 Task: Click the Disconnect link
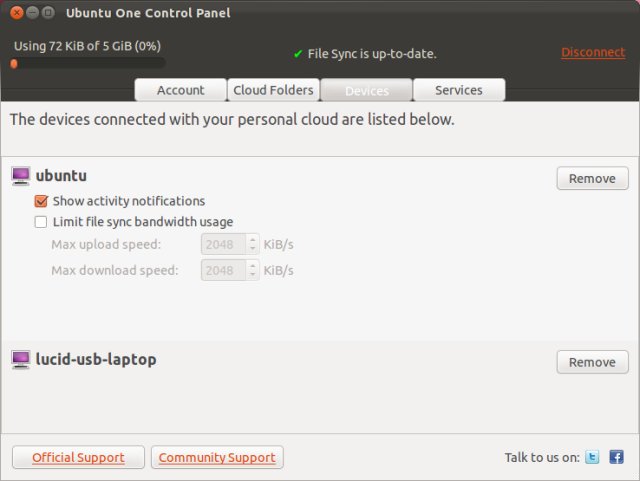[x=593, y=52]
